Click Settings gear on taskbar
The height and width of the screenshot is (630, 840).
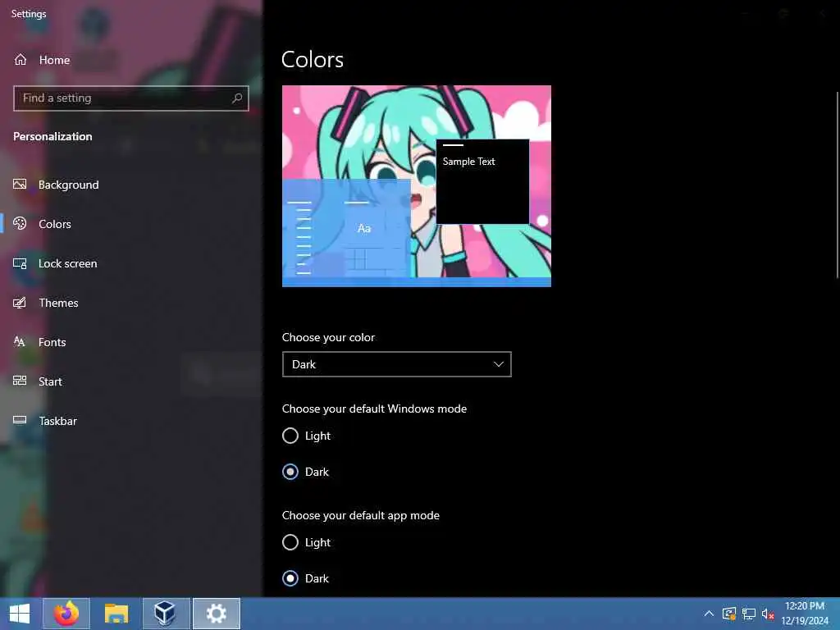[x=217, y=614]
